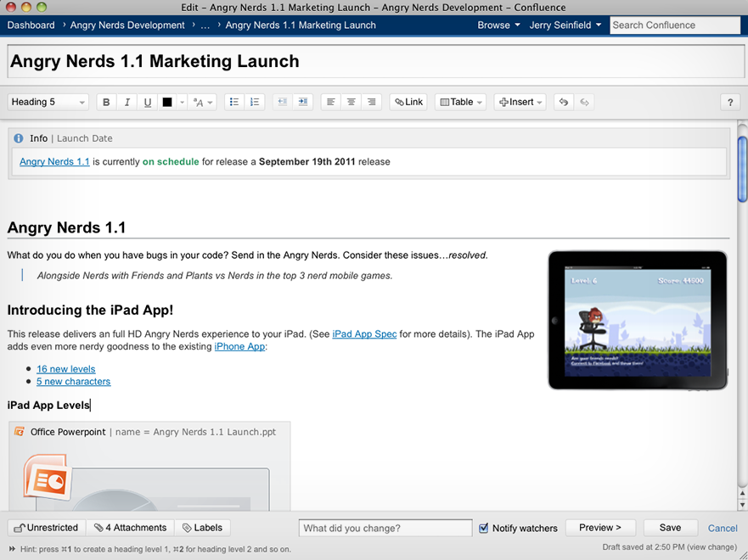The width and height of the screenshot is (748, 560).
Task: Click the What did you change field
Action: (x=385, y=528)
